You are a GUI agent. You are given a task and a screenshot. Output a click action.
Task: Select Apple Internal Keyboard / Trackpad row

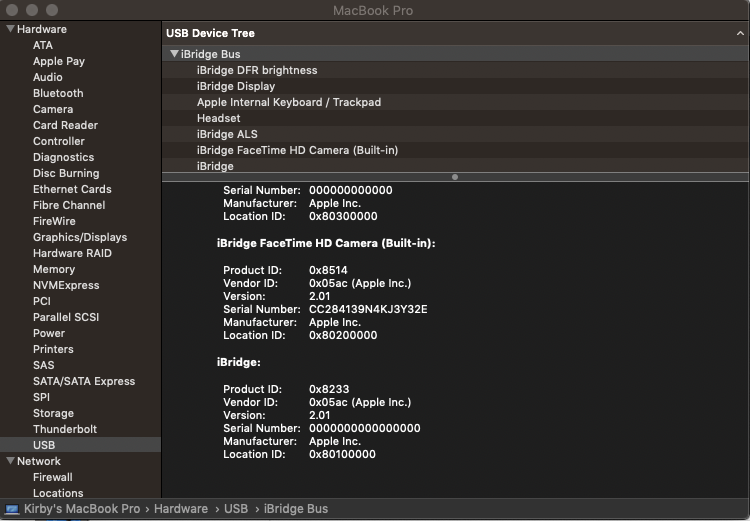coord(455,102)
